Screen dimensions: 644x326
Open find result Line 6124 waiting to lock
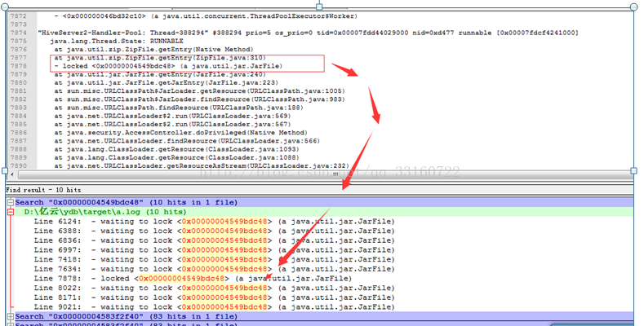[214, 222]
